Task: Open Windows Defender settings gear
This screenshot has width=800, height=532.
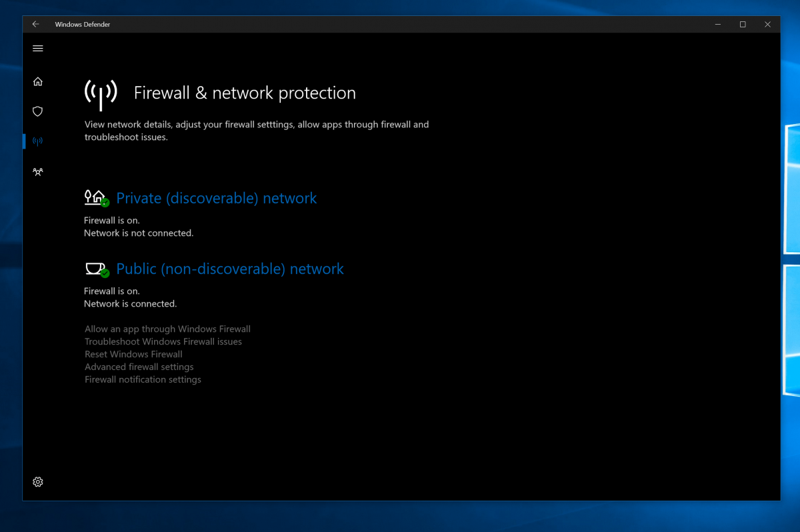Action: pos(38,481)
